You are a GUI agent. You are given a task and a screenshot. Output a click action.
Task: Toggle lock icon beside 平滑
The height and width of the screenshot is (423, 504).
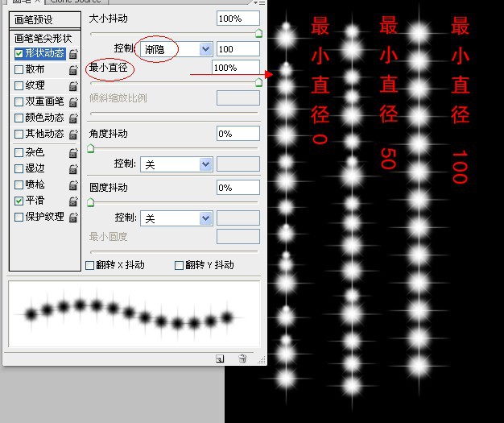click(73, 201)
